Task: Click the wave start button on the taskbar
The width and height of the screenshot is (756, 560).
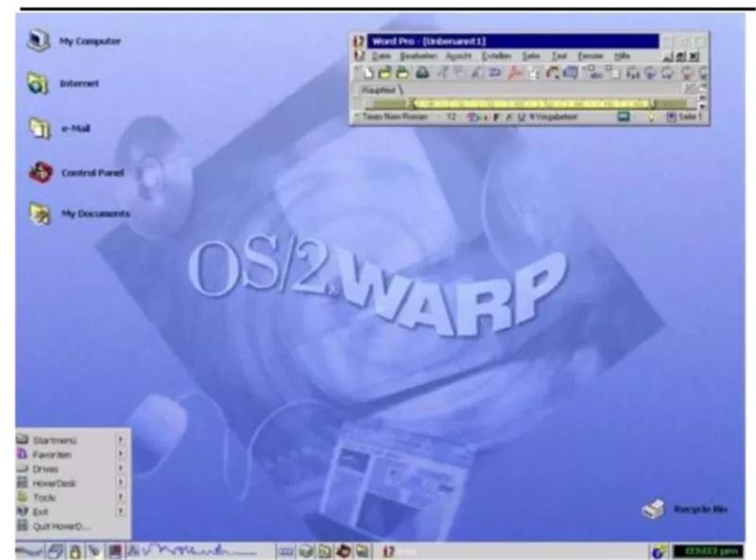Action: [29, 551]
